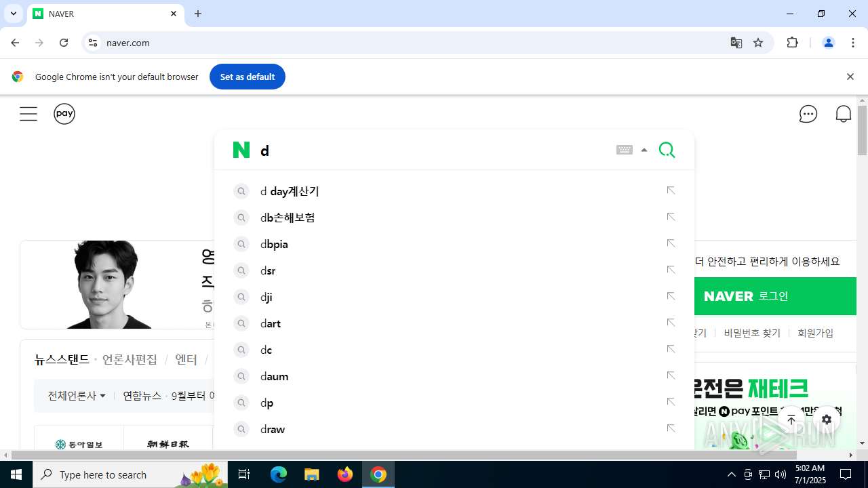Fill the search box with 'dsr' arrow

671,270
